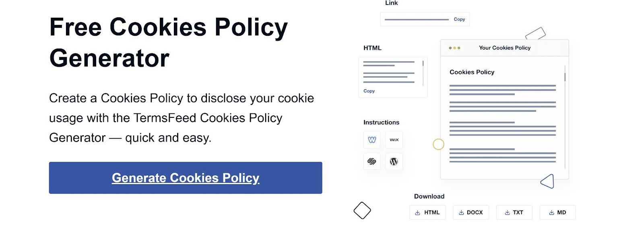Click the blue triangle shape
Image resolution: width=644 pixels, height=236 pixels.
[548, 181]
